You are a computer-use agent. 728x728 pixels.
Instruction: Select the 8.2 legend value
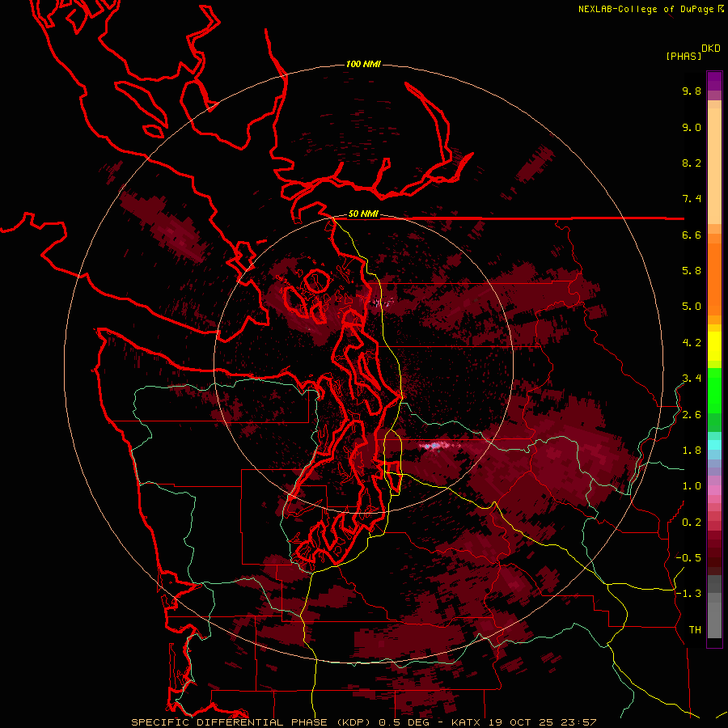coord(692,163)
